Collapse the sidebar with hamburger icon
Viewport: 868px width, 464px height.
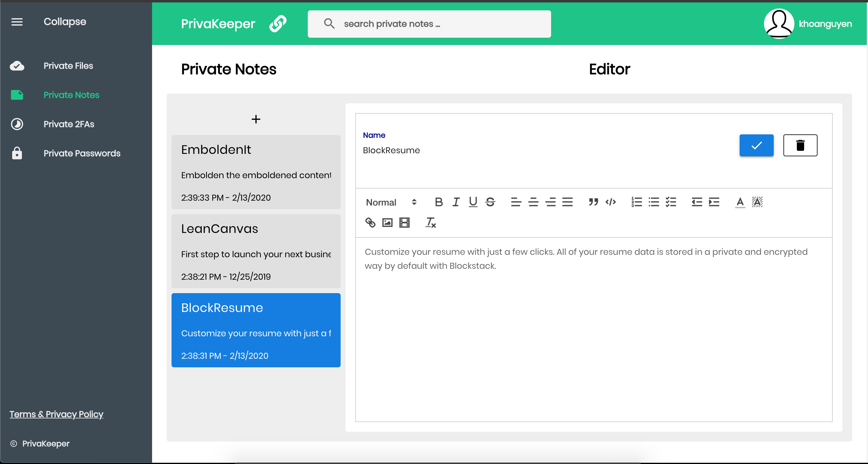point(17,22)
